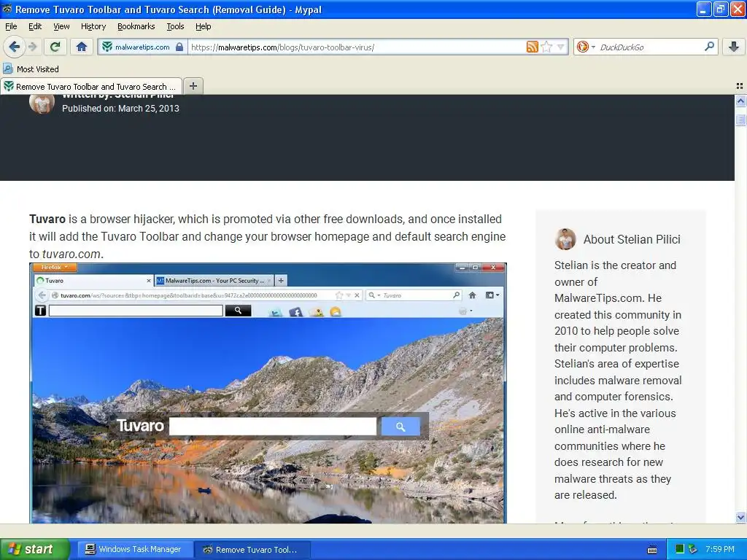The image size is (747, 560).
Task: Open the Home page icon
Action: 82,47
